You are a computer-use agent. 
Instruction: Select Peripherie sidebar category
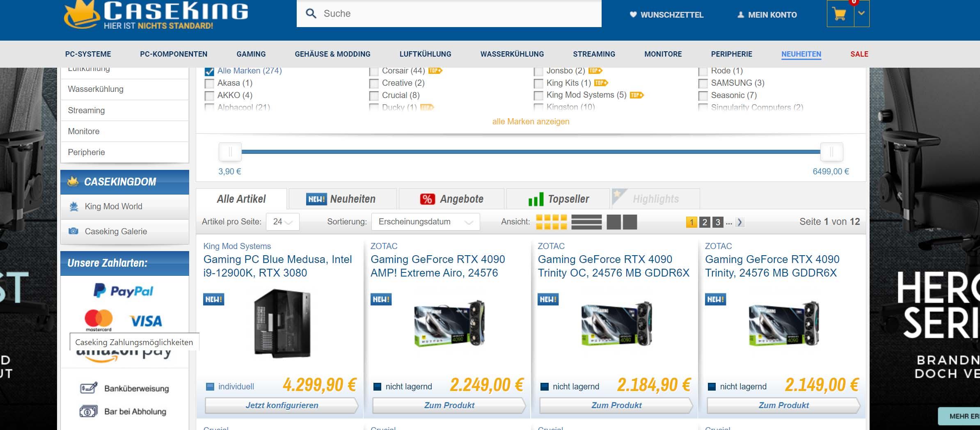click(x=125, y=152)
